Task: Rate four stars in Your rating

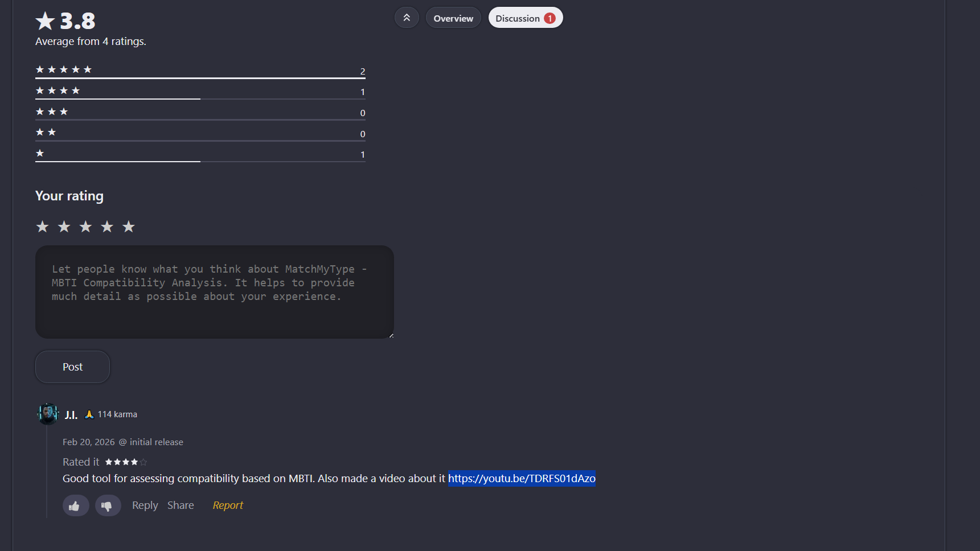Action: tap(107, 227)
